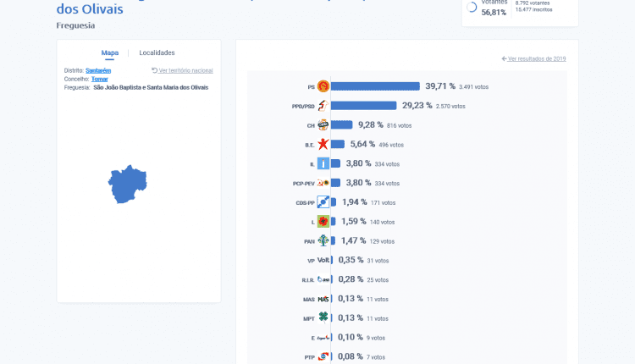Click the freguesia name 'São João Baptista e Santa Maria dos Olivais'
The image size is (635, 364).
tap(151, 87)
